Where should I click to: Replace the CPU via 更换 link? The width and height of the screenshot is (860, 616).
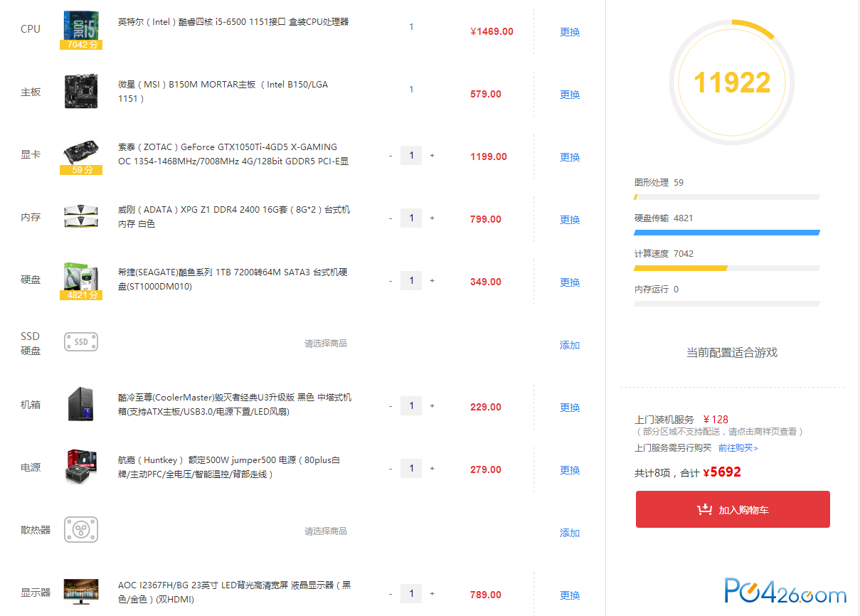[570, 32]
